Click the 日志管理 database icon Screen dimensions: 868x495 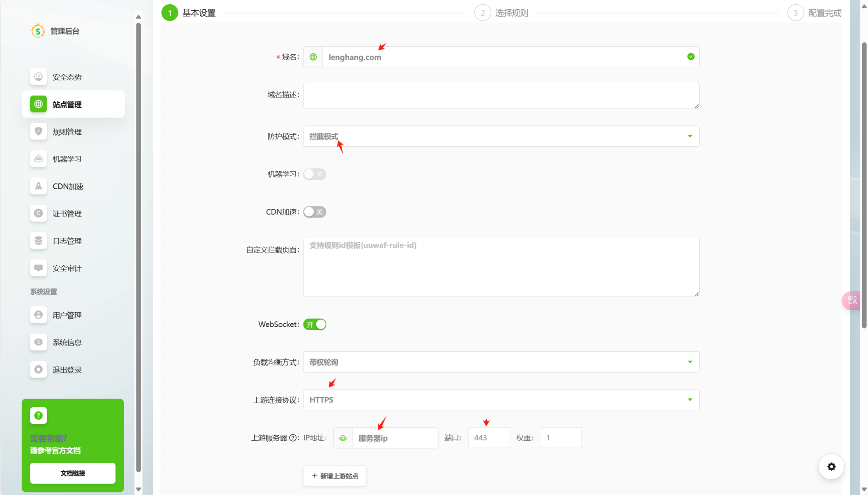pos(39,241)
